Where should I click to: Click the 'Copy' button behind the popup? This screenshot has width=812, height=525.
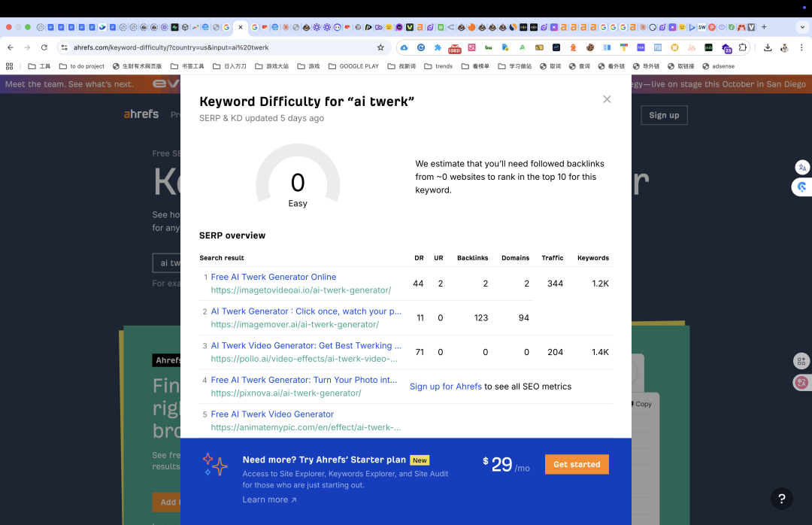pos(643,404)
